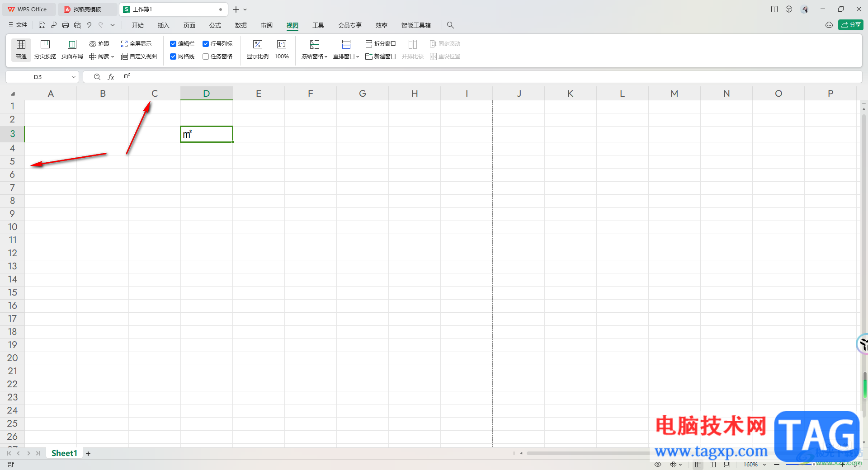The image size is (868, 470).
Task: Open the ribbon search magnifier
Action: point(450,25)
